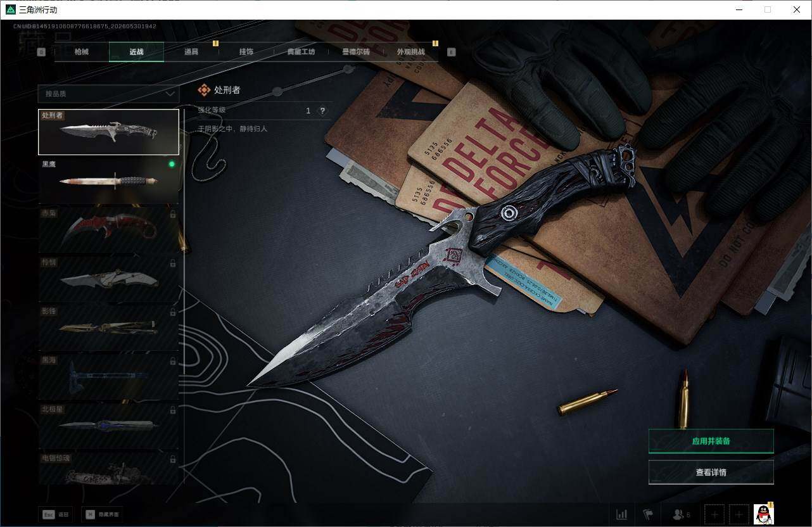Click the lock icon on 影锋

pos(173,312)
